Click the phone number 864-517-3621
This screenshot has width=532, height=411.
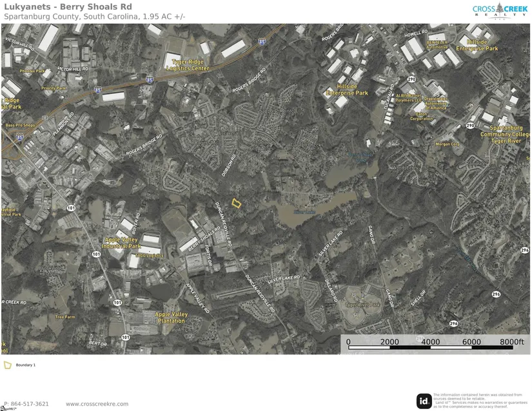tap(26, 404)
